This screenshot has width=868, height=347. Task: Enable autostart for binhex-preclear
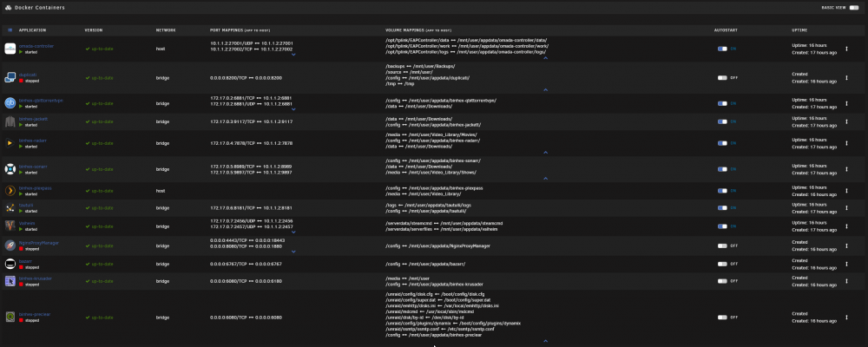click(x=722, y=318)
